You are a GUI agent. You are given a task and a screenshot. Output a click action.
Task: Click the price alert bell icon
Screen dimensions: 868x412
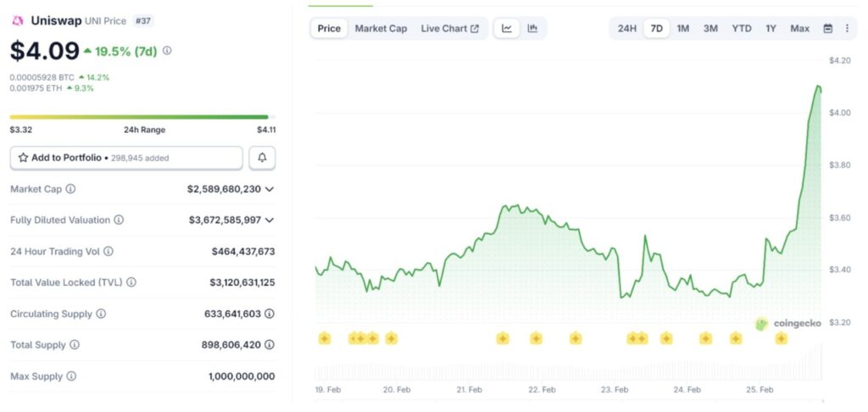pyautogui.click(x=262, y=158)
